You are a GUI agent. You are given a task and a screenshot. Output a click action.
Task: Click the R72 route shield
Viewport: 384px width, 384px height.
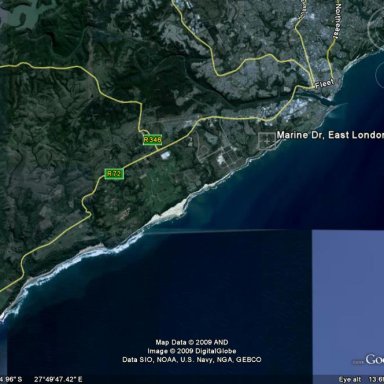[x=114, y=174]
